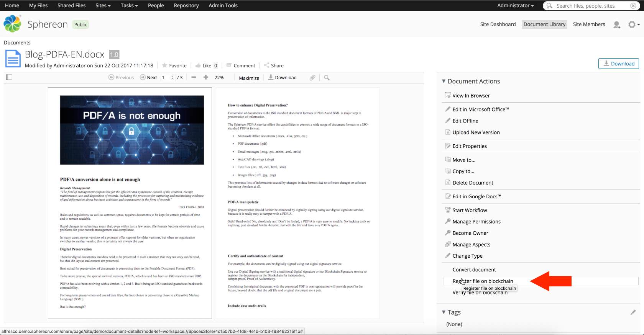Expand the Tasks dropdown menu
The width and height of the screenshot is (644, 335).
129,5
